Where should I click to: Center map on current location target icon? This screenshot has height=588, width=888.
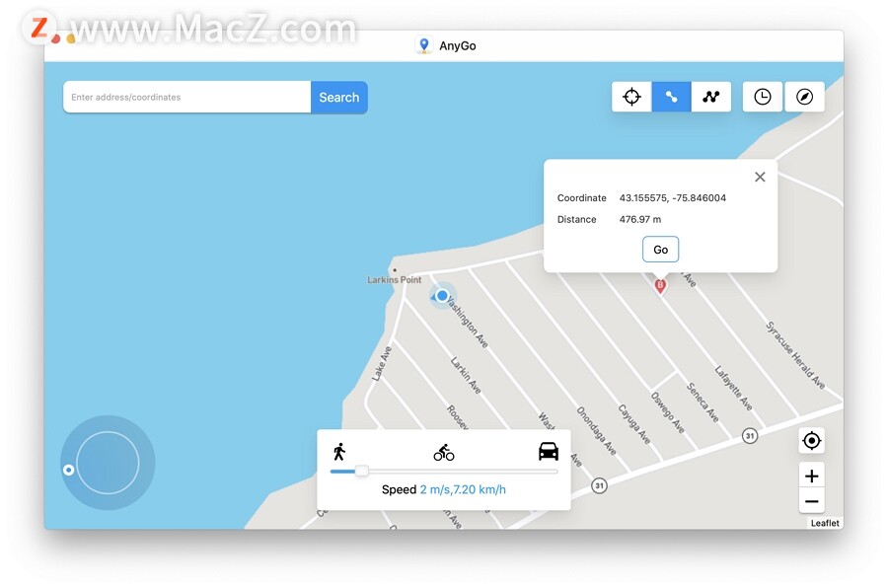812,441
